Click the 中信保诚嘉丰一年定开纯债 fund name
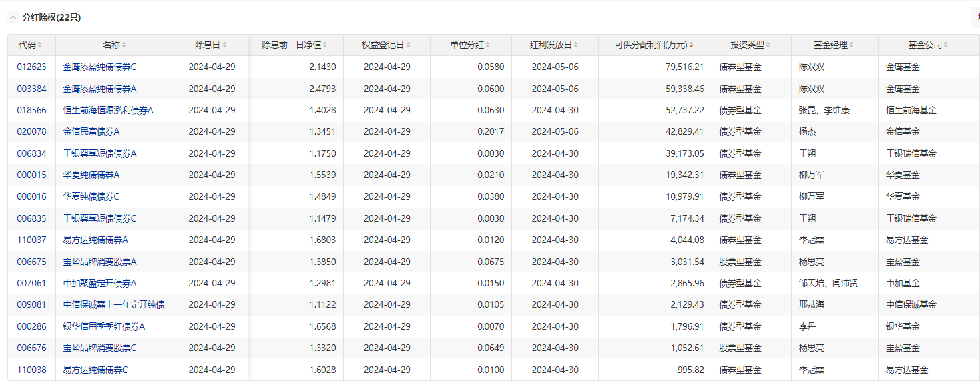 [113, 304]
